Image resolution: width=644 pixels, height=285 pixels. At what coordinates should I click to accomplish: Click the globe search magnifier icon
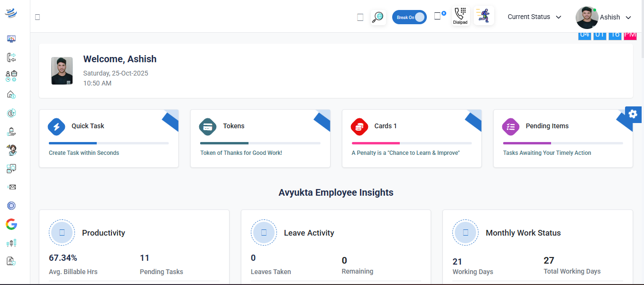click(x=378, y=17)
